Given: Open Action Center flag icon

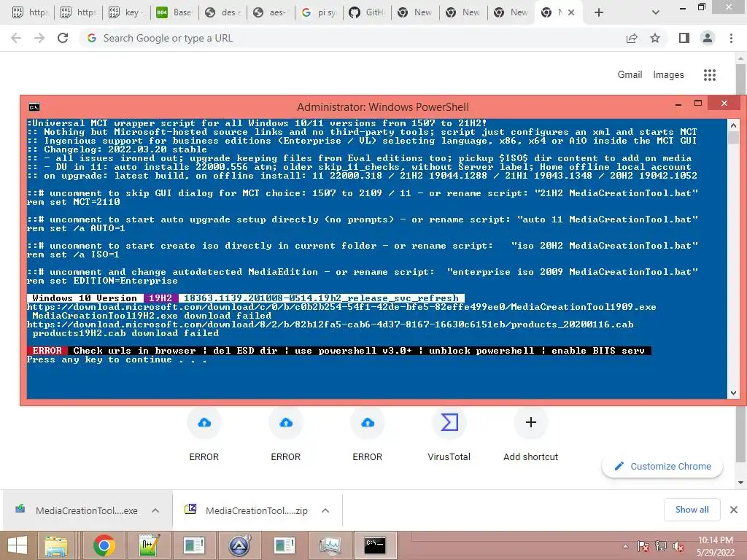Looking at the screenshot, I should pos(643,546).
